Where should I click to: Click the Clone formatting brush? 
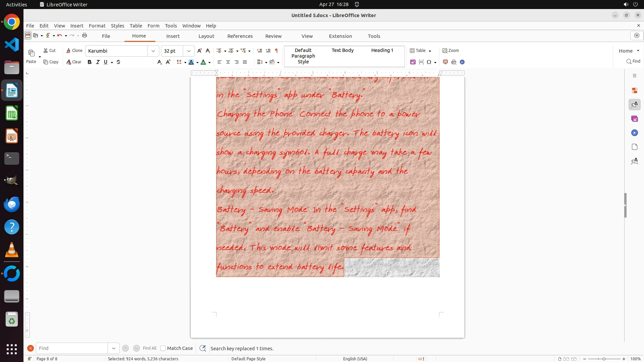[x=74, y=51]
